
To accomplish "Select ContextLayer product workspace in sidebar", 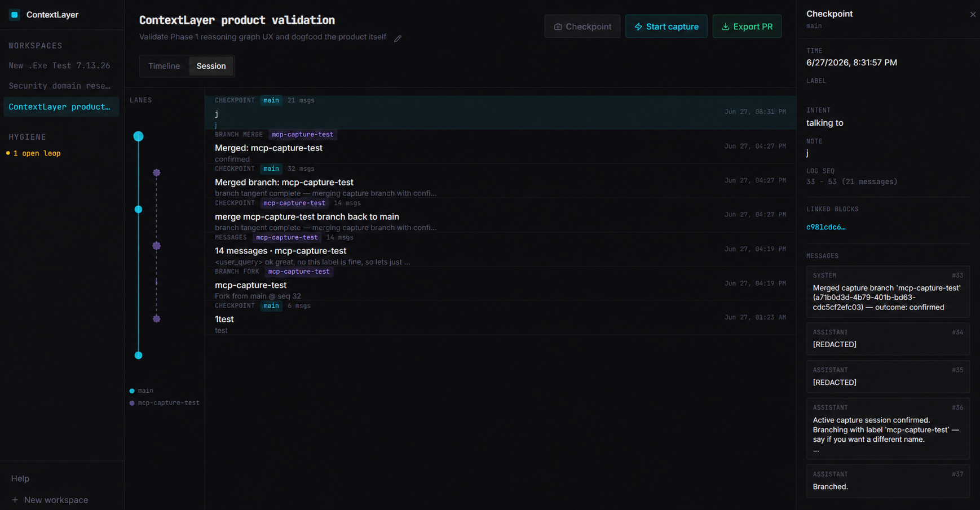I will click(61, 107).
